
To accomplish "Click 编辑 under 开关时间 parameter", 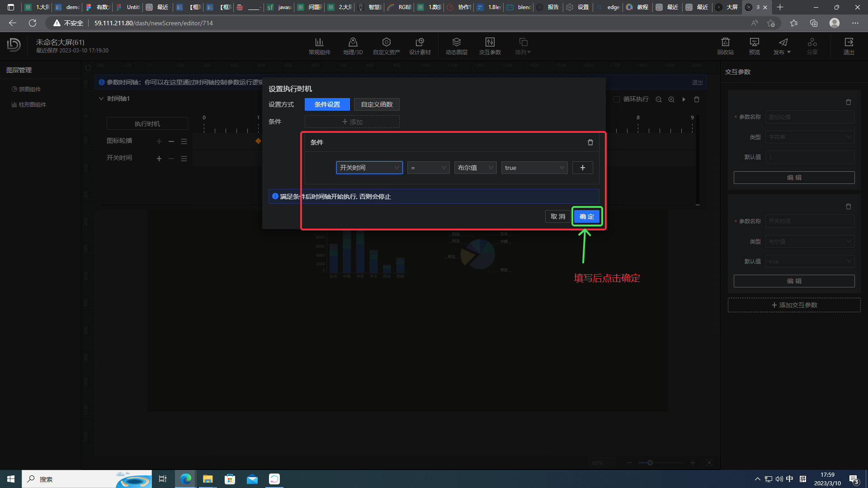I will pos(794,281).
